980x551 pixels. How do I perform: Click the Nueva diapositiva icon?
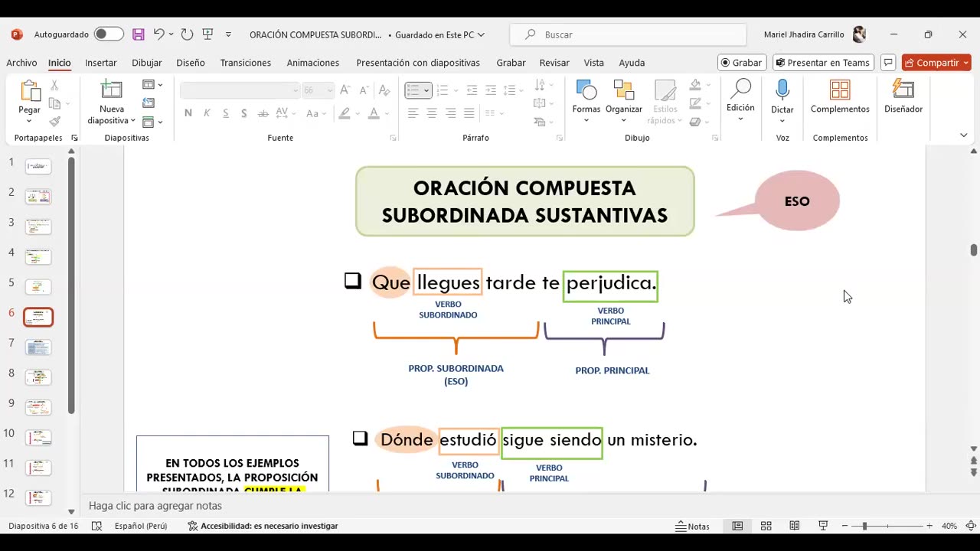(112, 90)
